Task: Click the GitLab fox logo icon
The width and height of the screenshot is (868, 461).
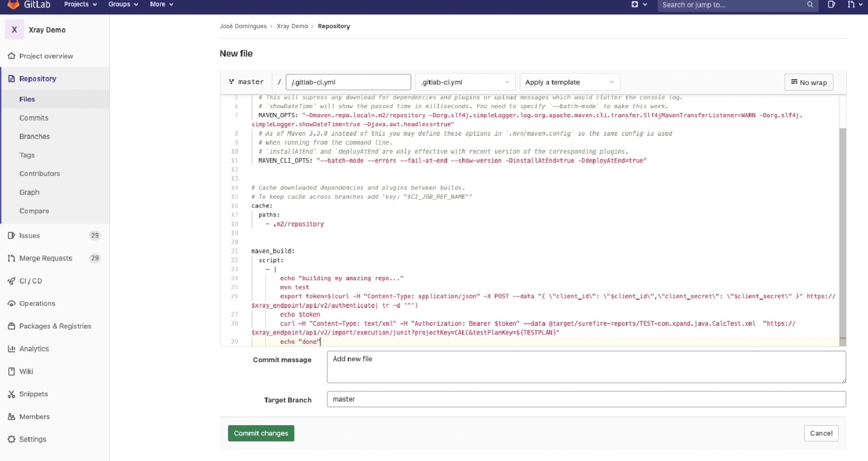Action: (14, 4)
